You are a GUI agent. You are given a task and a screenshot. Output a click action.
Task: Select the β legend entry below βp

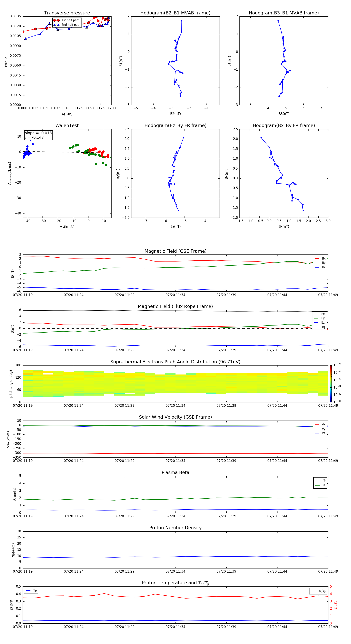pos(320,485)
